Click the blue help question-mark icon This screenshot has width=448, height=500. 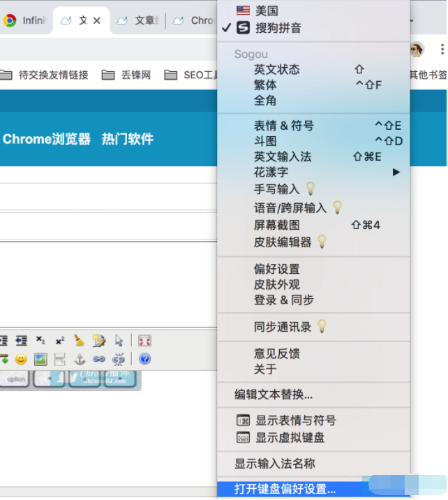(x=144, y=360)
